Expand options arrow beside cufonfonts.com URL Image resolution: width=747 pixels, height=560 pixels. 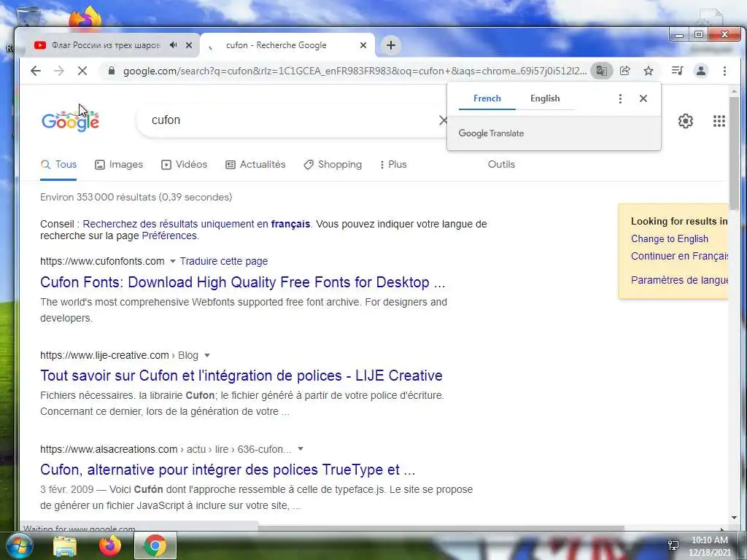(172, 262)
